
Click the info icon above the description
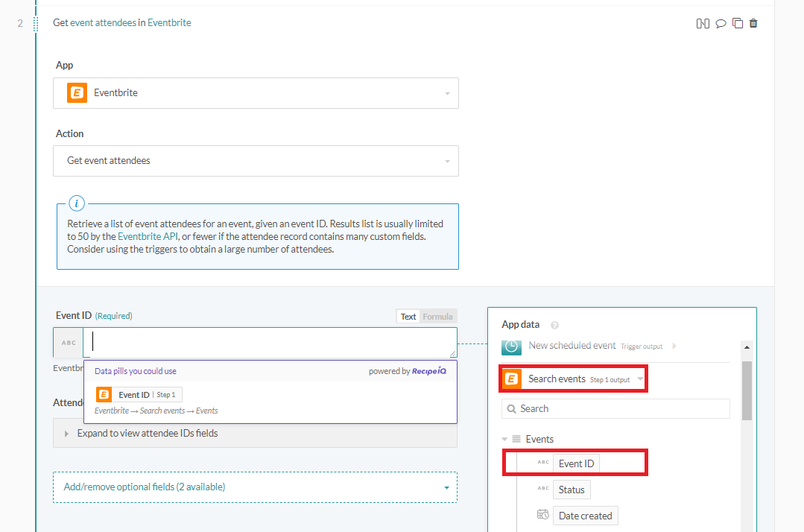(x=77, y=203)
